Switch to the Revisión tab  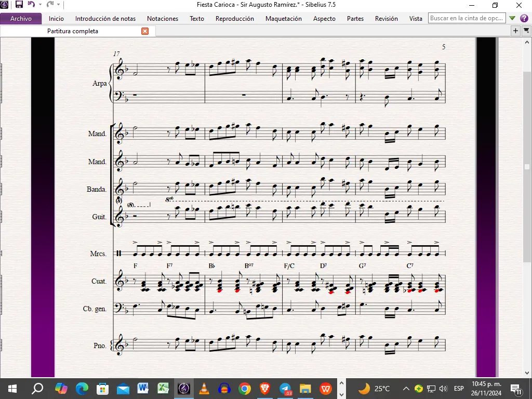387,19
